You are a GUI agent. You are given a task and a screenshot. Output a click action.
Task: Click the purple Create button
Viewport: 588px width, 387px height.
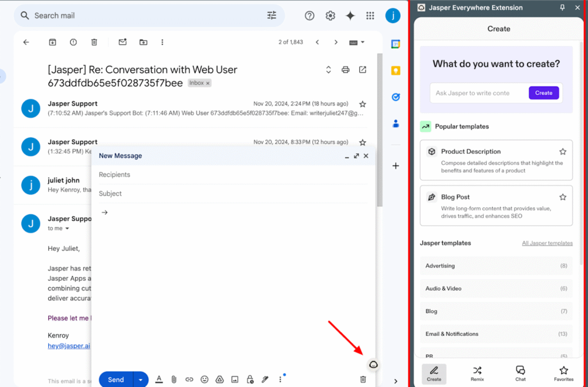pyautogui.click(x=544, y=93)
